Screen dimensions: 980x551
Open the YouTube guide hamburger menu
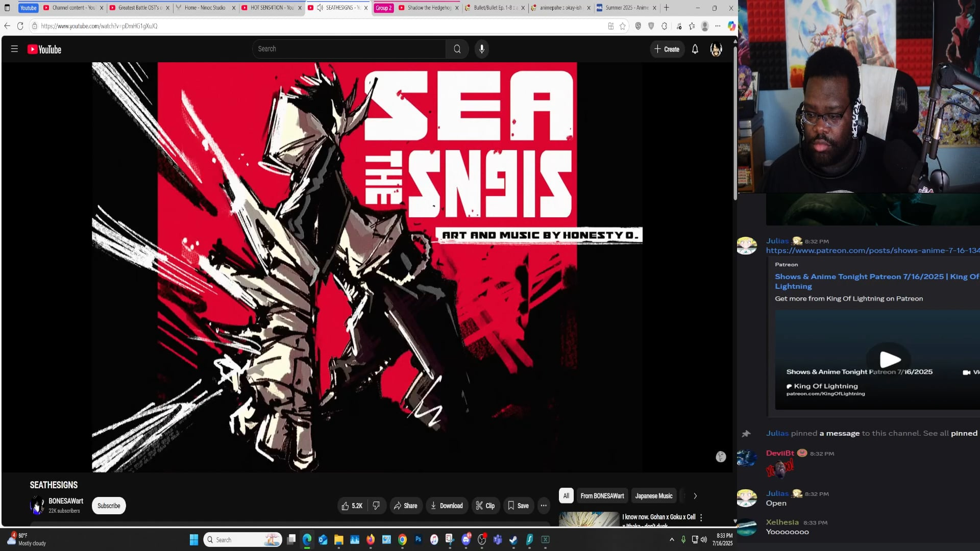point(14,49)
